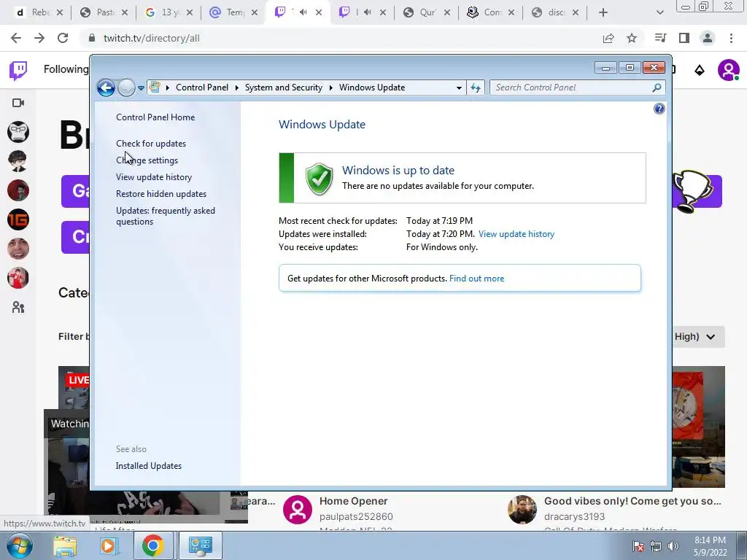
Task: Open View update history in sidebar
Action: [x=154, y=177]
